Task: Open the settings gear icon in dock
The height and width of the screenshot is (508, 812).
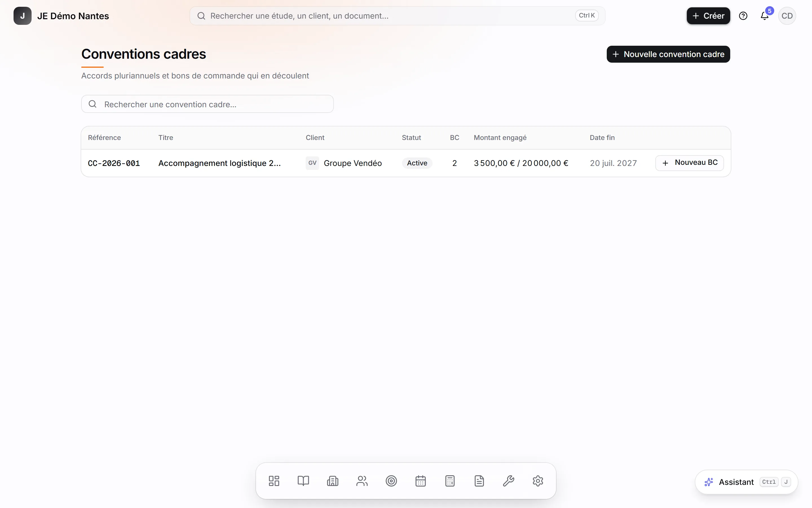Action: click(x=538, y=481)
